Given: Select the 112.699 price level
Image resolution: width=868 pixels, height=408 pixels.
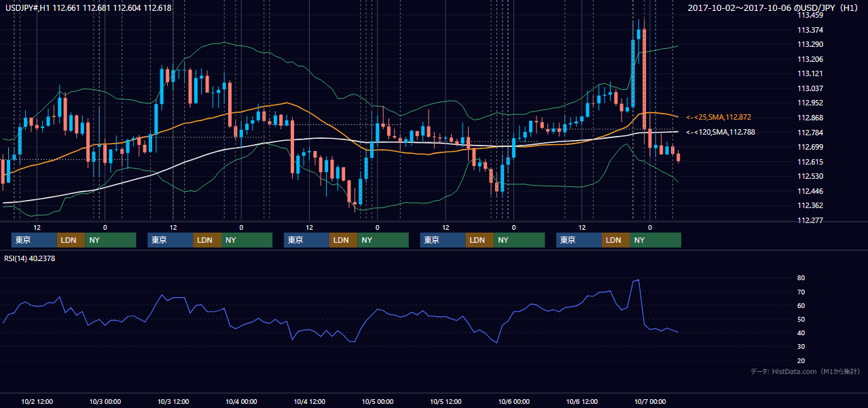Looking at the screenshot, I should (x=810, y=147).
